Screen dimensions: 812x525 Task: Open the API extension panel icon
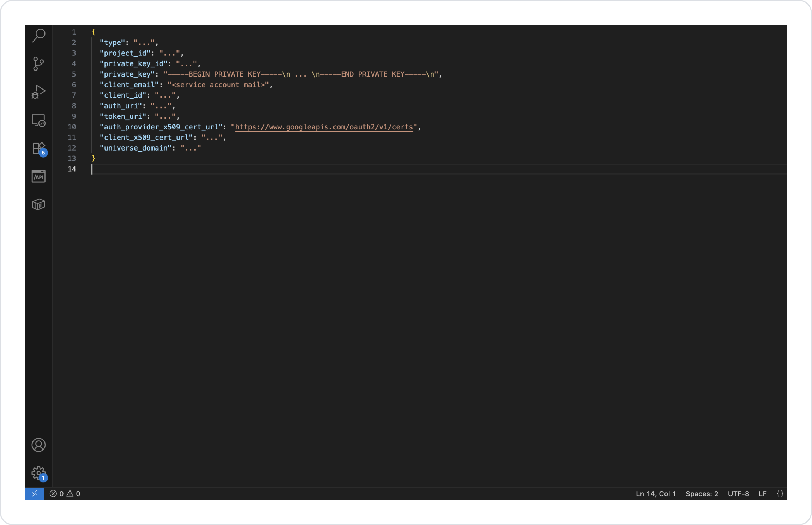(x=38, y=176)
